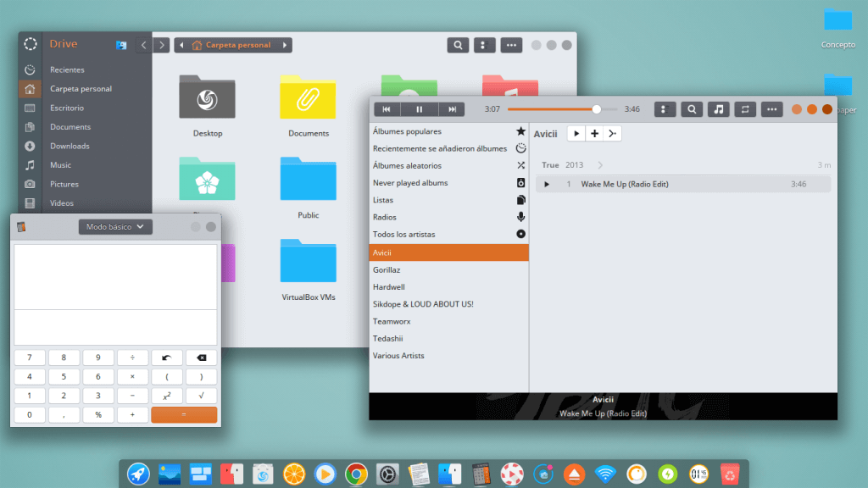Expand path bar right arrow
868x488 pixels.
pos(285,45)
